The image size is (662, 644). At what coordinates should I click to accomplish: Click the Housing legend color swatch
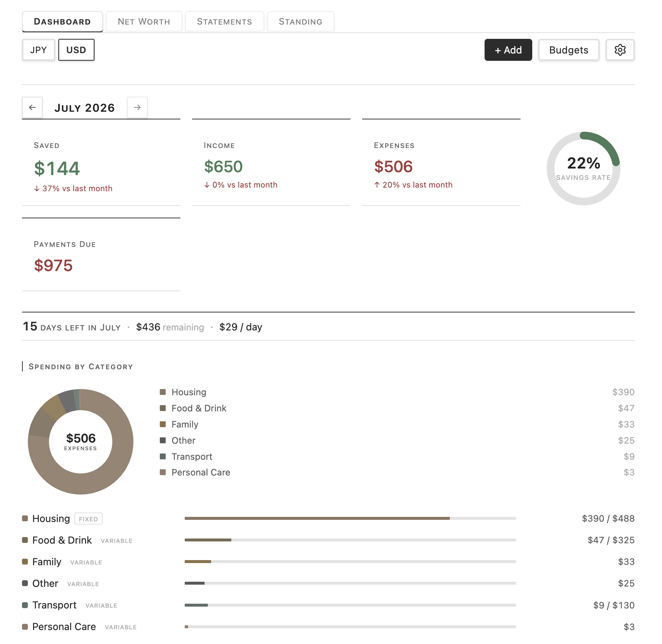click(163, 392)
